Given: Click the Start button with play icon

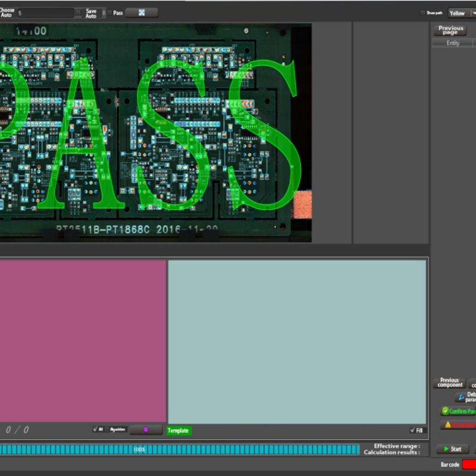Looking at the screenshot, I should [x=452, y=449].
